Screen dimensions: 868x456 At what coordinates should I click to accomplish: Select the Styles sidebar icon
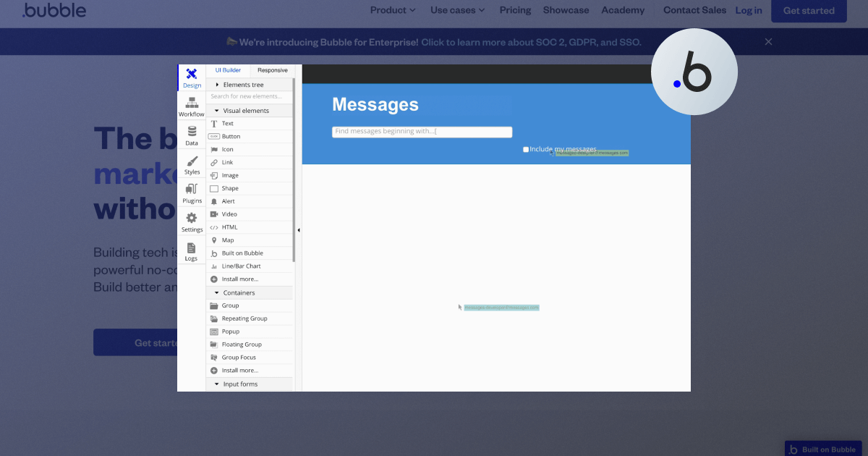(191, 162)
